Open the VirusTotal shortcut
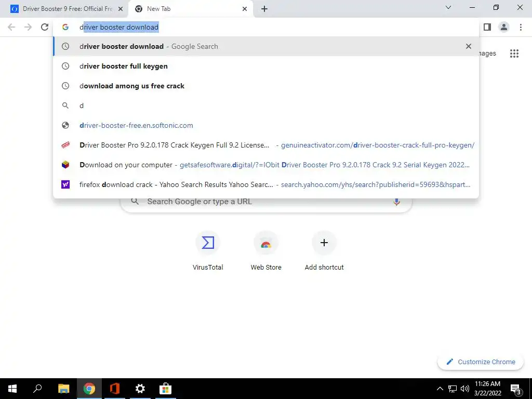 point(208,251)
